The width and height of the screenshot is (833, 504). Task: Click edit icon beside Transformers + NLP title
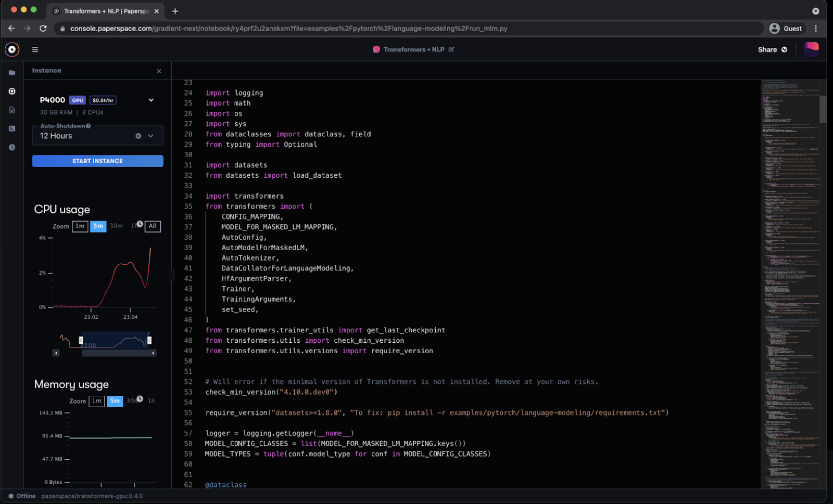coord(451,49)
